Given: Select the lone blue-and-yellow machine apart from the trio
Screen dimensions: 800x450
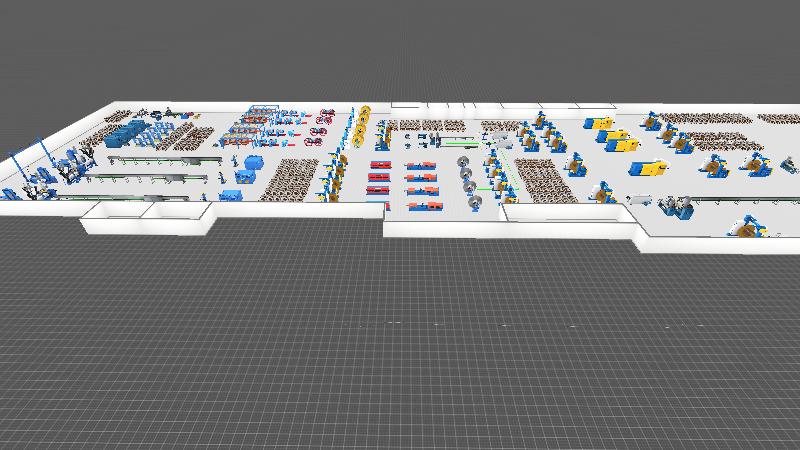Looking at the screenshot, I should (647, 168).
